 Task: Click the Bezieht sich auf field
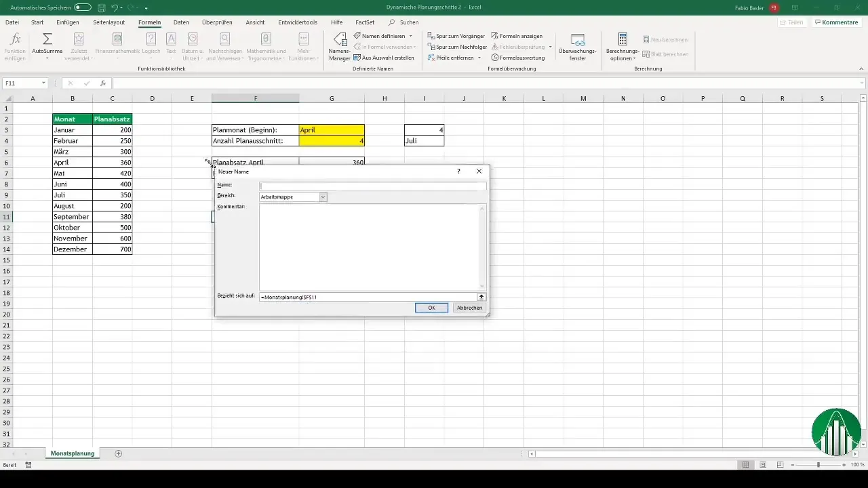[368, 297]
